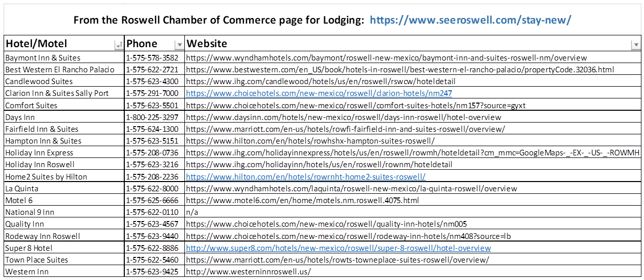
Task: Select the La Quinta phone number cell
Action: (x=152, y=189)
